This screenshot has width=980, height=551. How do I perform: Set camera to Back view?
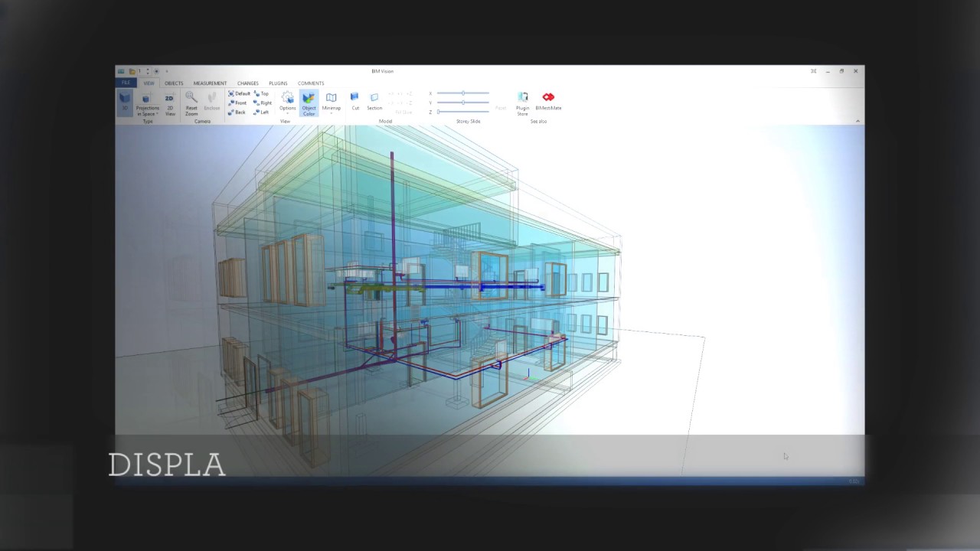coord(237,112)
